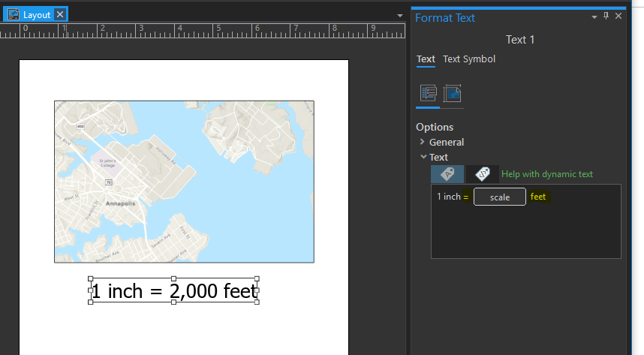The image size is (644, 355).
Task: Click the Text 1 element title
Action: pyautogui.click(x=520, y=40)
